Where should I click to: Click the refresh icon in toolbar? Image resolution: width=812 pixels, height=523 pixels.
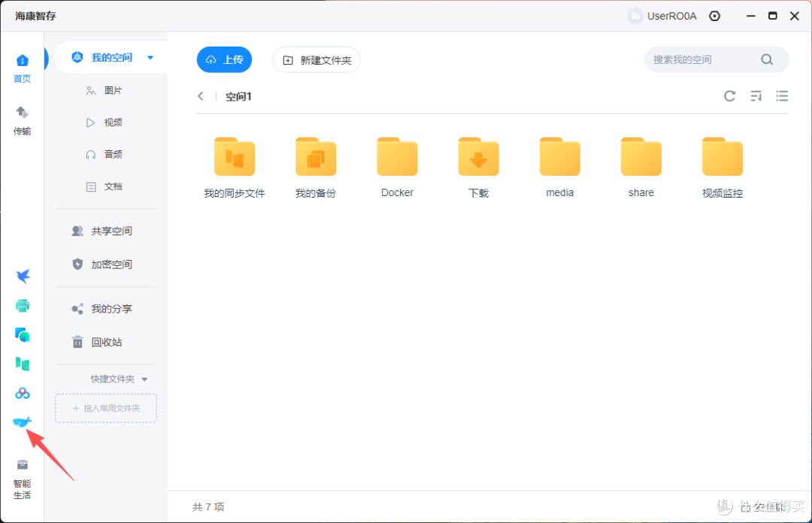[x=729, y=95]
